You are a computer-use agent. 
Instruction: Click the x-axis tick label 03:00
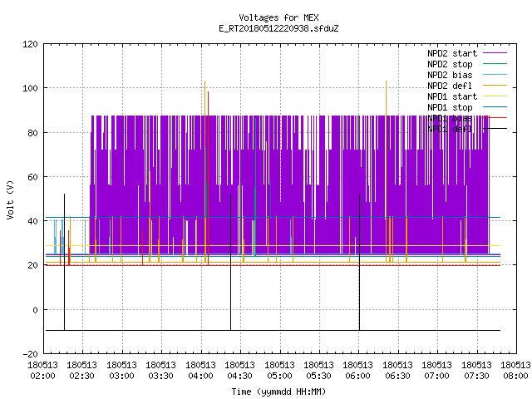[122, 377]
